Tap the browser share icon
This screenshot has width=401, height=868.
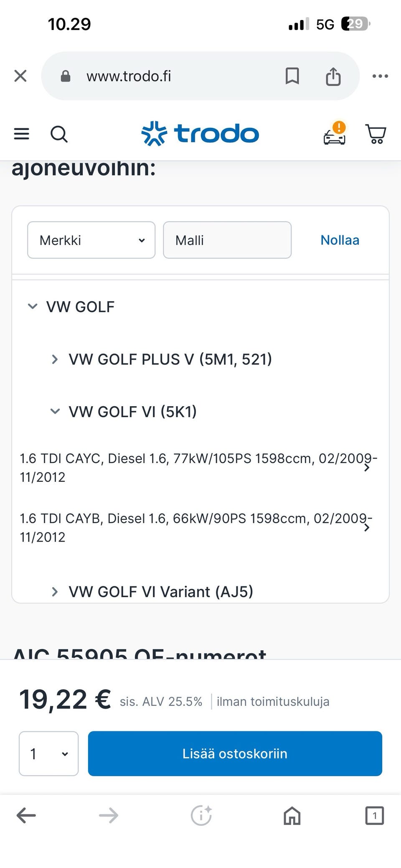(333, 76)
